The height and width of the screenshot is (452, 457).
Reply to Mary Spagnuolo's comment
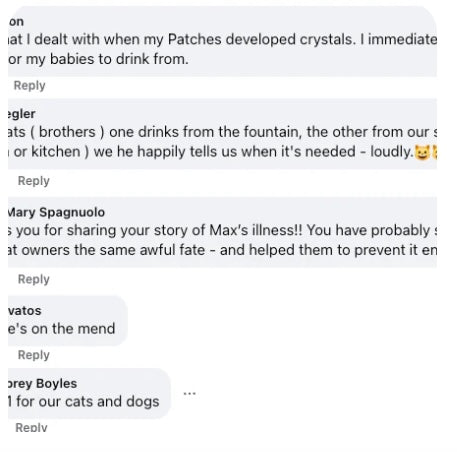34,279
